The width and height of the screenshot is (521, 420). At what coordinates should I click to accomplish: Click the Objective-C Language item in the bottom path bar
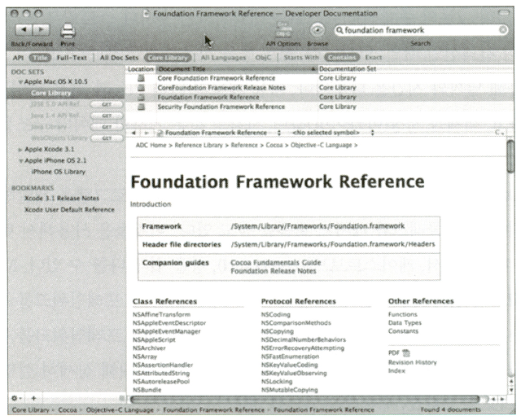pyautogui.click(x=120, y=410)
